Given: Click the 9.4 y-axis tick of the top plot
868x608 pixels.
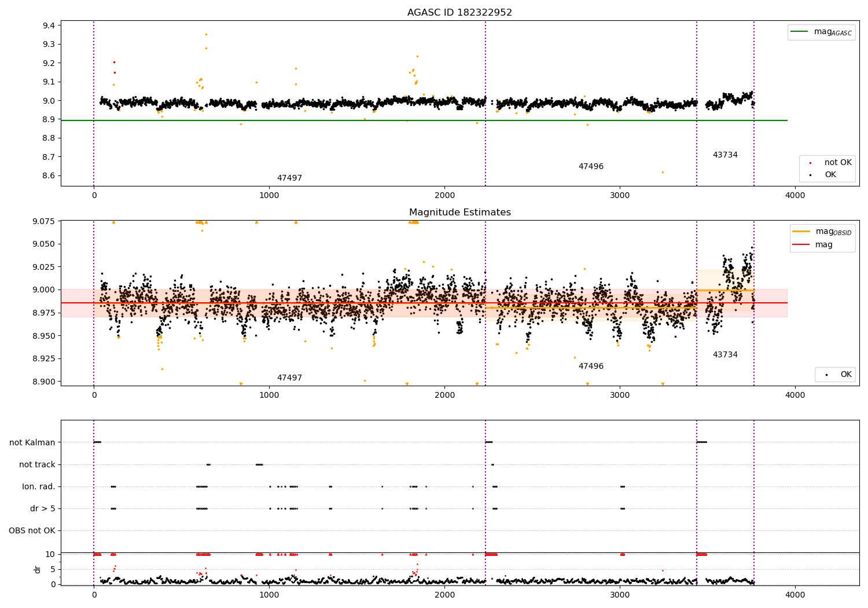Looking at the screenshot, I should click(49, 25).
